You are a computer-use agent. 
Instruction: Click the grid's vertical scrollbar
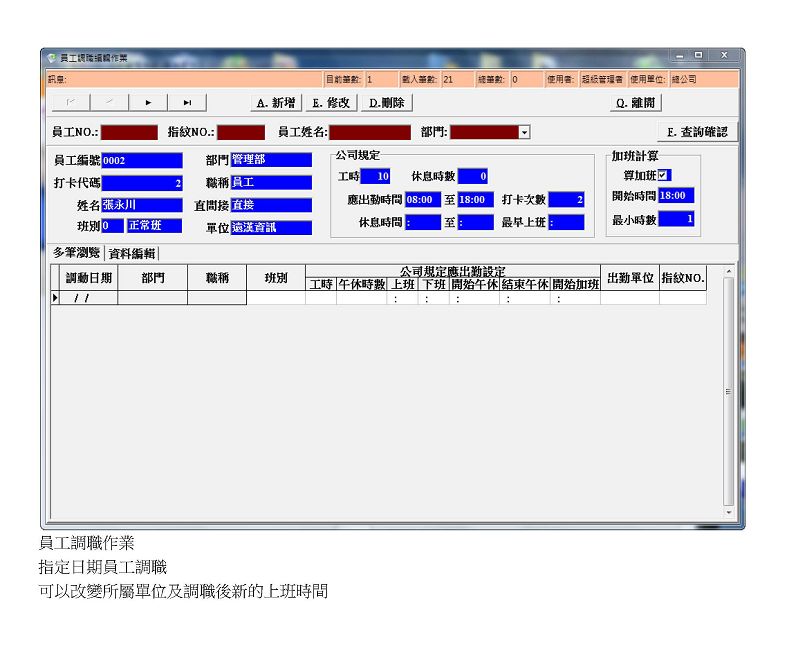coord(728,390)
